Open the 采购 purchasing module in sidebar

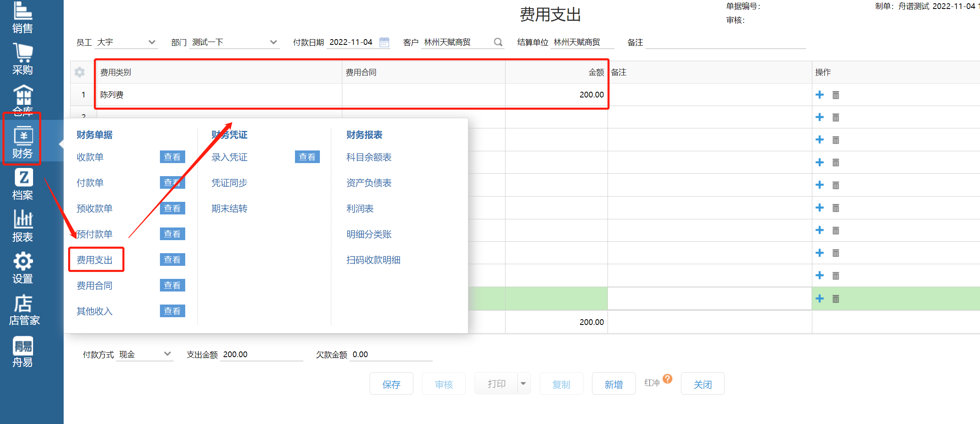[x=23, y=59]
